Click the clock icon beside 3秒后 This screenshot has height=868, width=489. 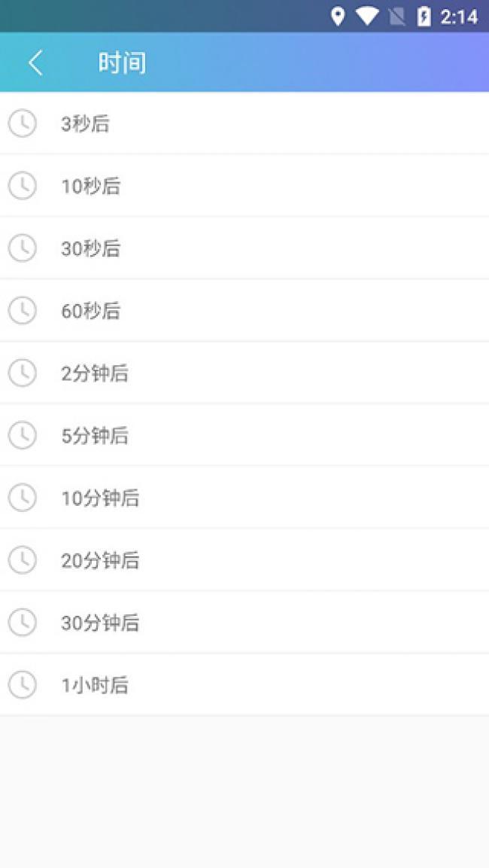coord(22,123)
